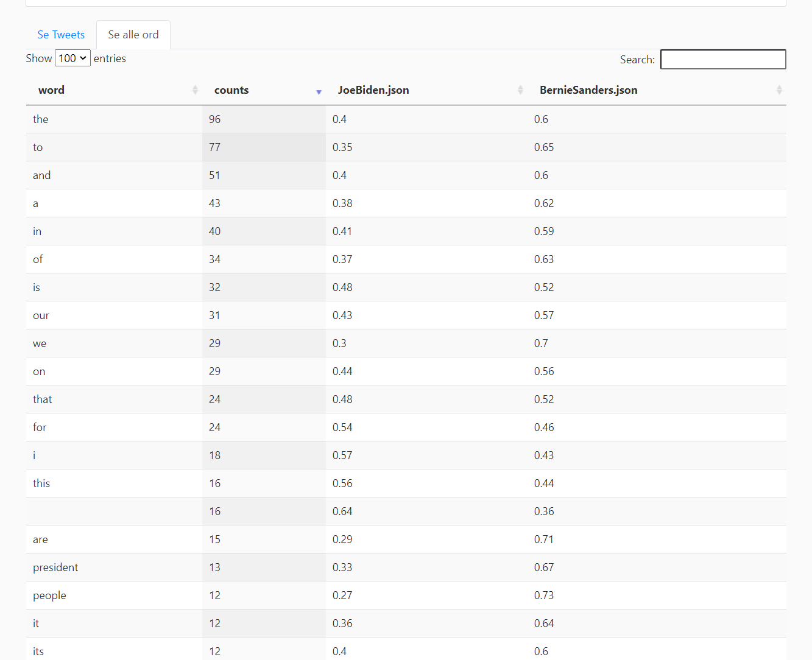The height and width of the screenshot is (660, 812).
Task: Click sort arrows icon in JoeBiden.json column
Action: (520, 90)
